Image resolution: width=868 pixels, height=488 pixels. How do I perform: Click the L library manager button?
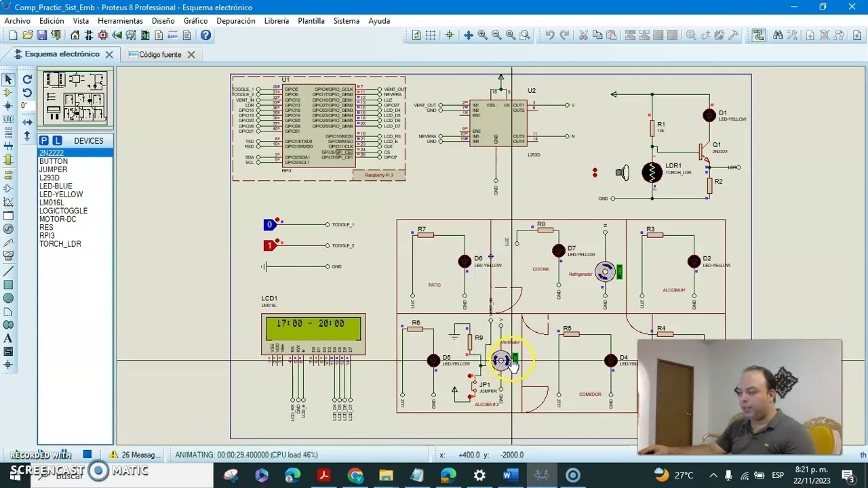pyautogui.click(x=57, y=140)
